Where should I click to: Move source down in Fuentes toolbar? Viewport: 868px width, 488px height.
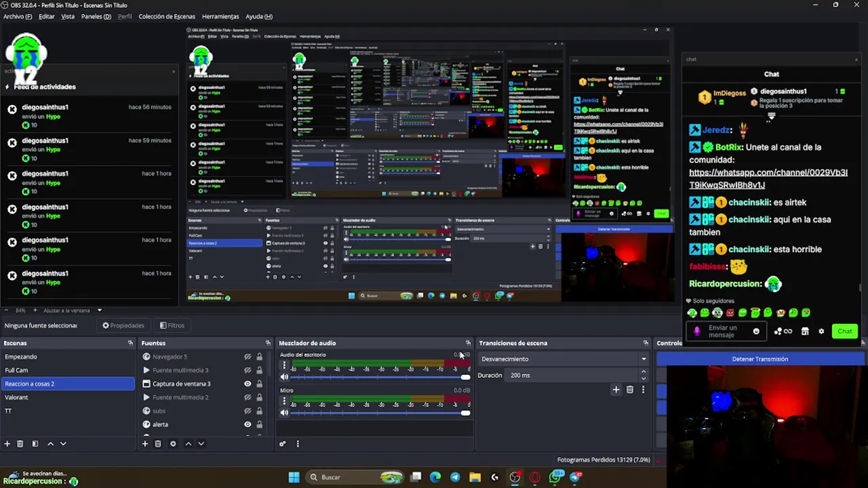point(201,444)
